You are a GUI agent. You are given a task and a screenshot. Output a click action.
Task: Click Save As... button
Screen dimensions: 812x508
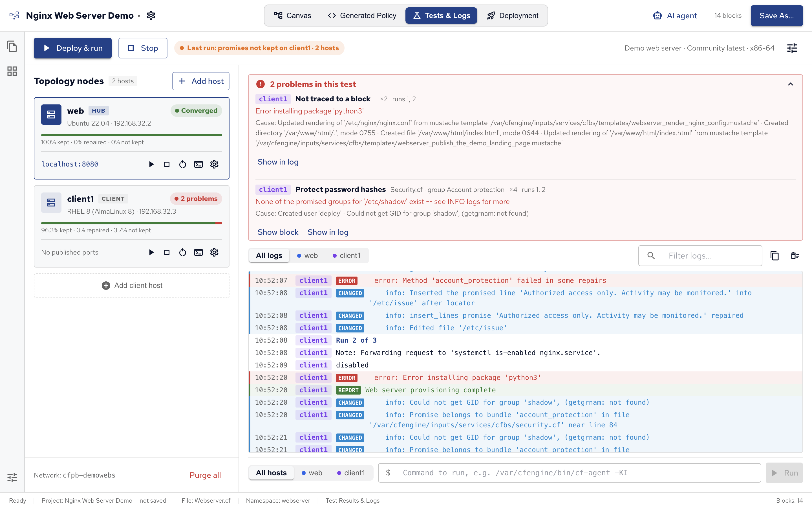pos(776,16)
